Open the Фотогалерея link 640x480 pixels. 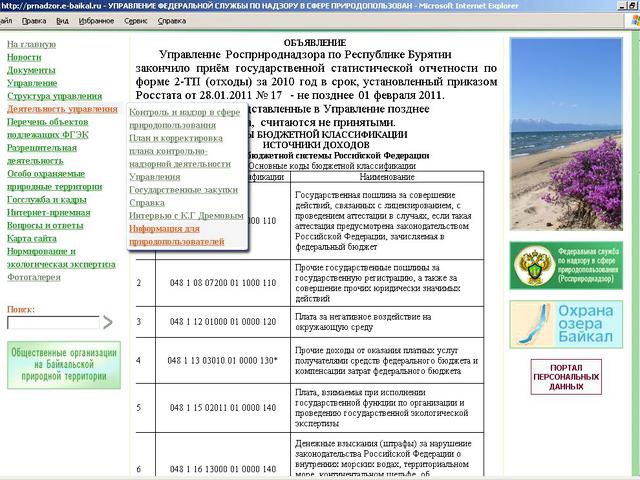(x=33, y=277)
